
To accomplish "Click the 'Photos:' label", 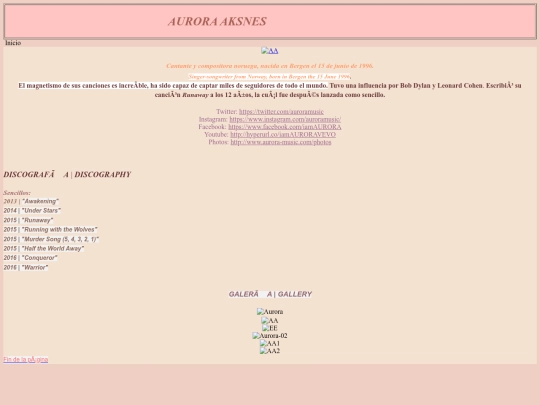I will click(219, 142).
